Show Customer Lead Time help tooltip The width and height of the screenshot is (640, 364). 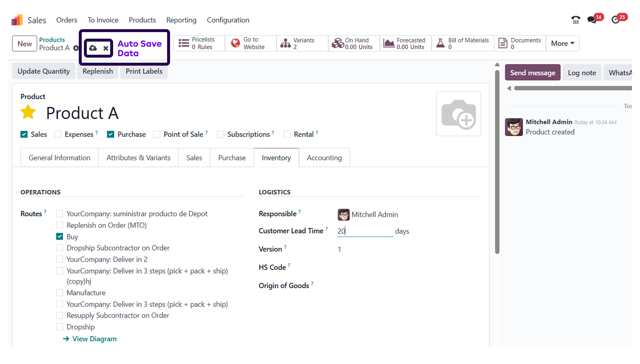click(326, 229)
